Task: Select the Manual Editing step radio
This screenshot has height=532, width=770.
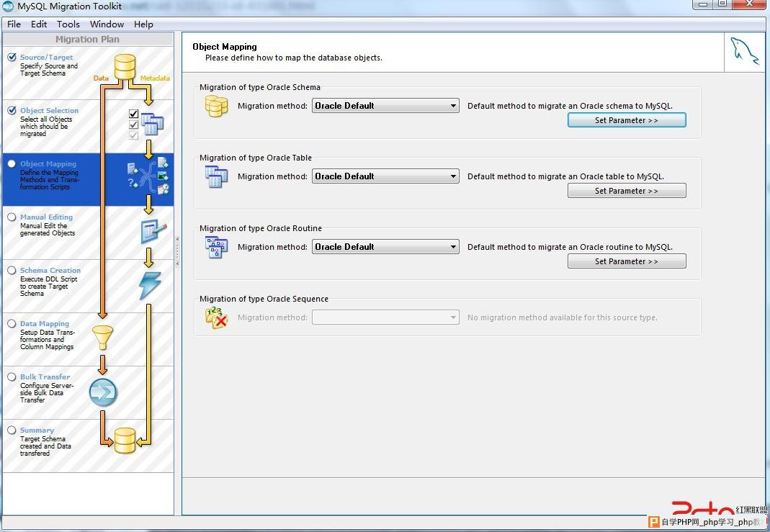Action: tap(12, 217)
